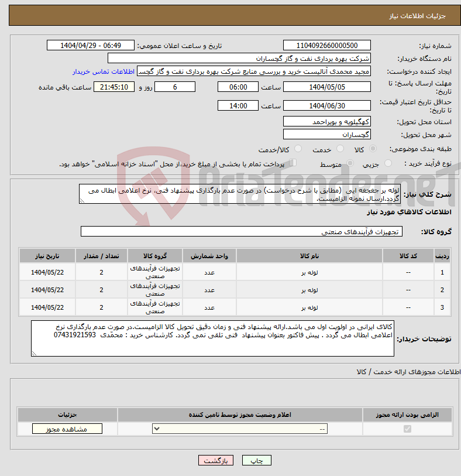Click the validity hour field 14:00
The width and height of the screenshot is (461, 476).
pyautogui.click(x=238, y=106)
